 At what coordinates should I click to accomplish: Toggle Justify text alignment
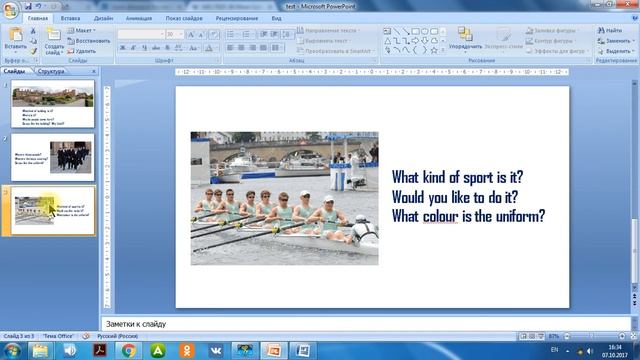(x=264, y=48)
